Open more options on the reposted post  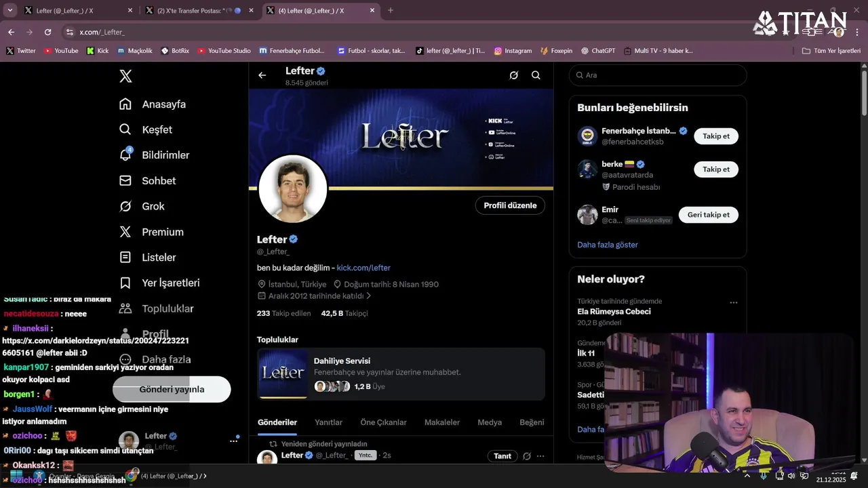(540, 456)
